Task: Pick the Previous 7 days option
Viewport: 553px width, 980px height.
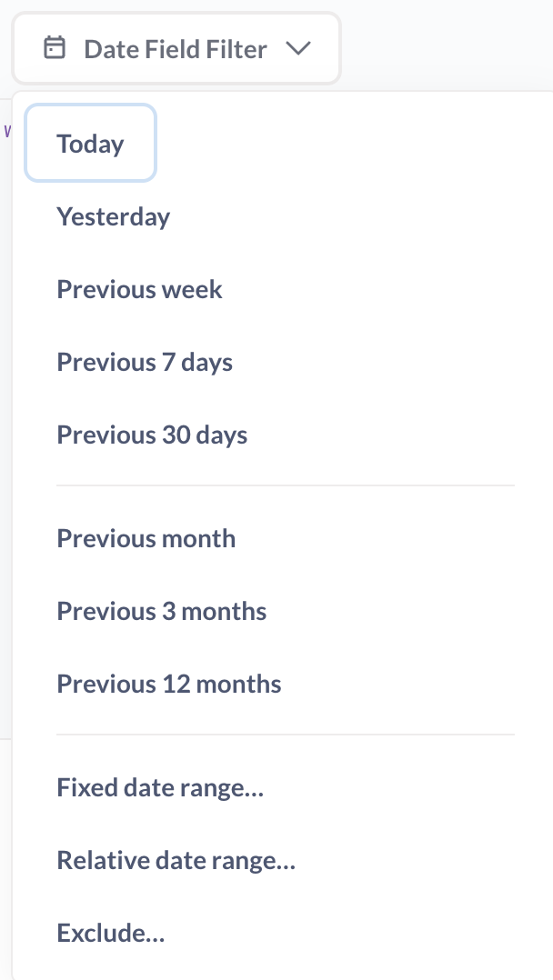Action: [x=145, y=361]
